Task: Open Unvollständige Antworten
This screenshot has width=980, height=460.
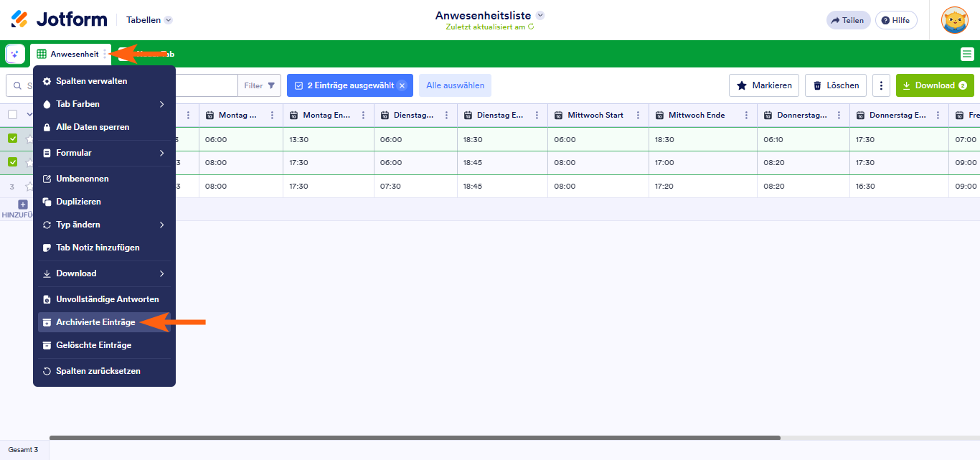Action: pos(104,299)
